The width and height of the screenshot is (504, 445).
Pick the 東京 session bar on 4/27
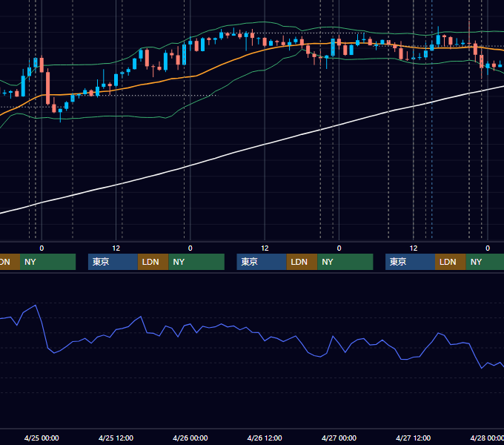(411, 262)
